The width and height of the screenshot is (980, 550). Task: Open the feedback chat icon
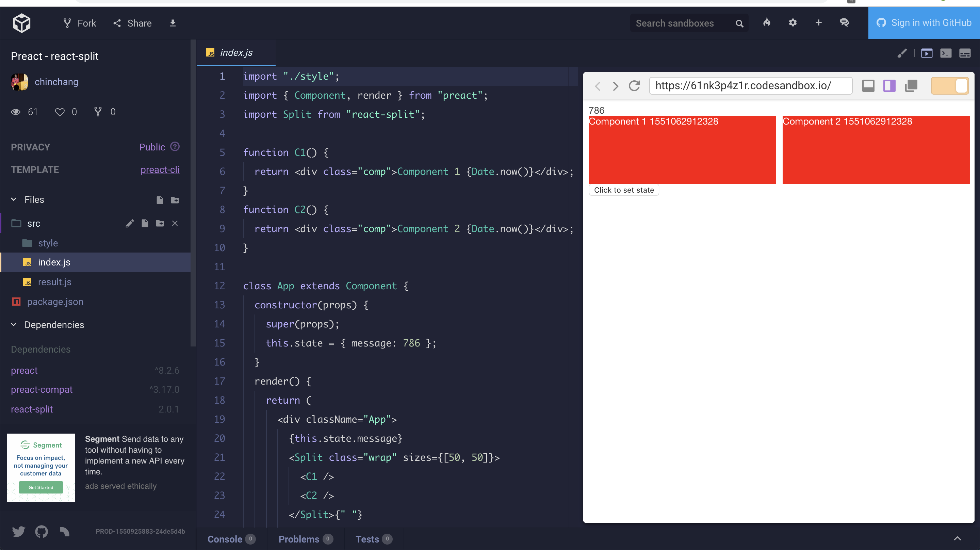point(845,23)
